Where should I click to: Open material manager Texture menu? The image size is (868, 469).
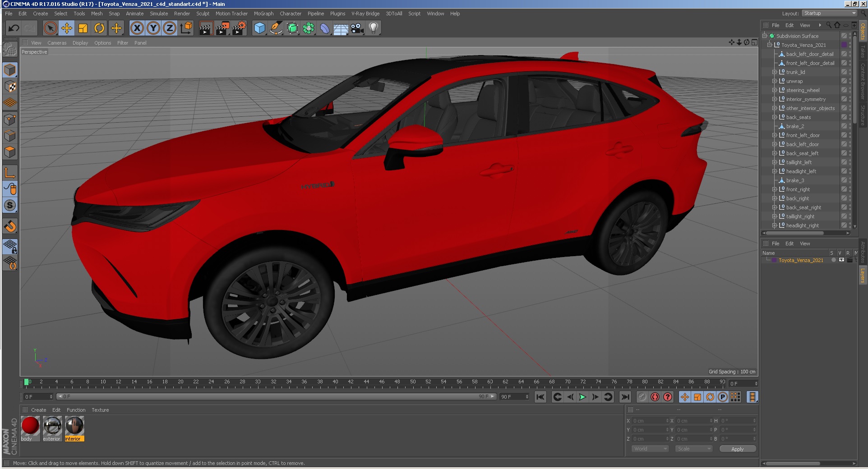coord(100,410)
